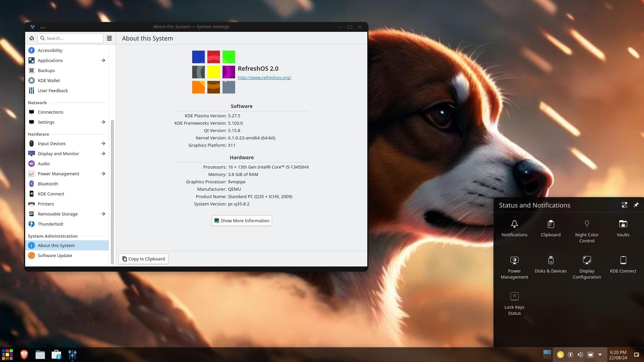Click the Notifications icon in status panel
Viewport: 644px width, 362px height.
515,224
